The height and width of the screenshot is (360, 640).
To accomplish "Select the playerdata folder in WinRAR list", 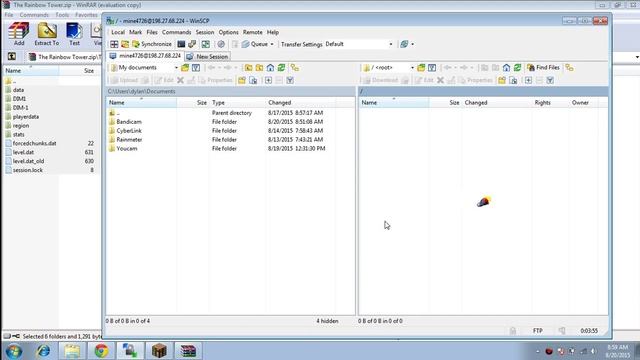I will tap(26, 117).
